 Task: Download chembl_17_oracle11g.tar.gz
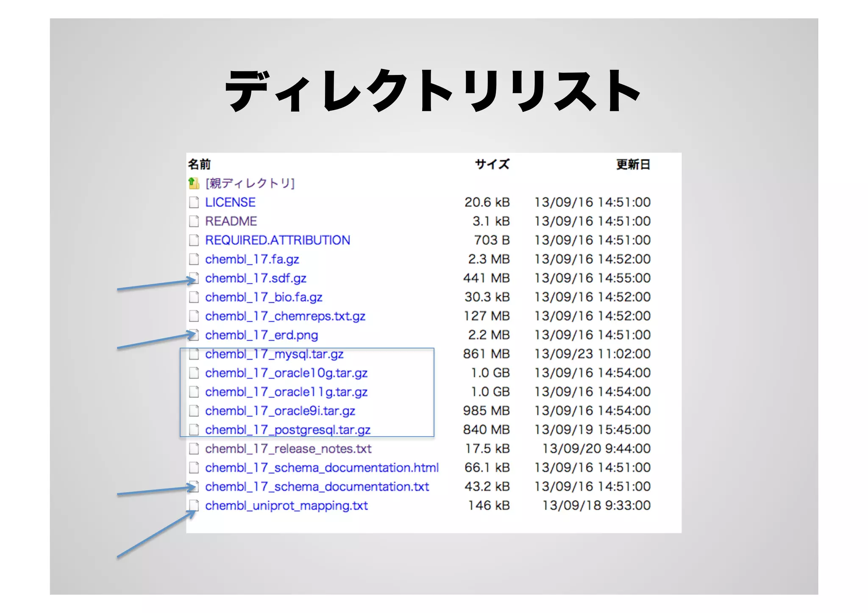(286, 392)
